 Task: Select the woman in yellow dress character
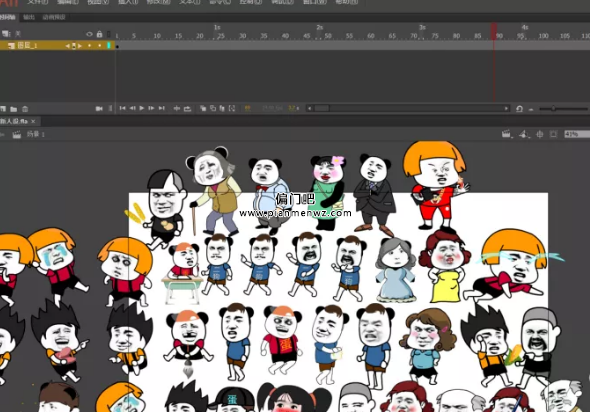(x=445, y=266)
